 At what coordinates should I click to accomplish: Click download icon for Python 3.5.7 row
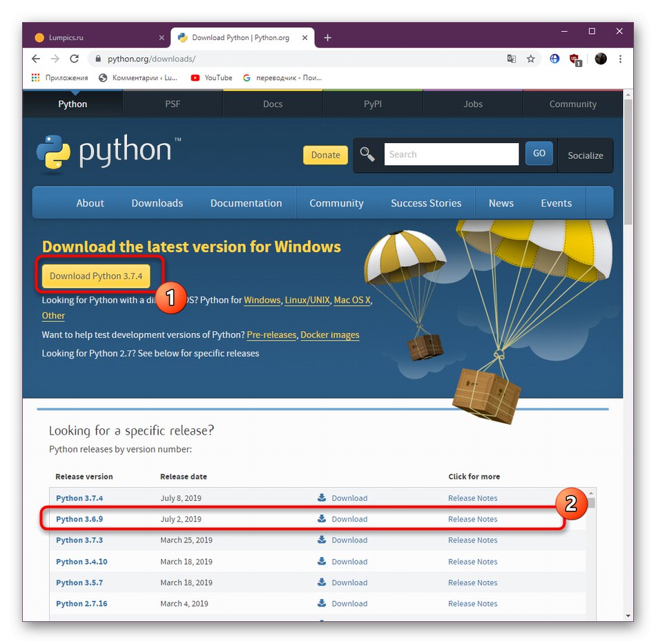pos(321,582)
